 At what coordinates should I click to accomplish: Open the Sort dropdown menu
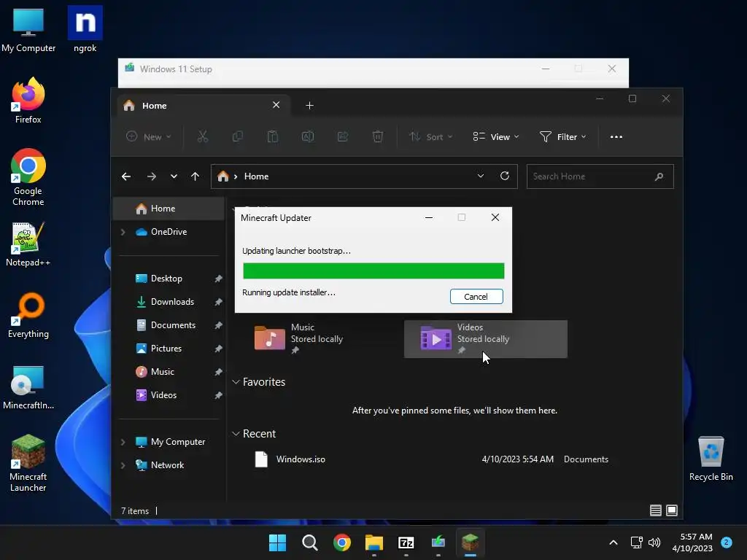point(430,137)
